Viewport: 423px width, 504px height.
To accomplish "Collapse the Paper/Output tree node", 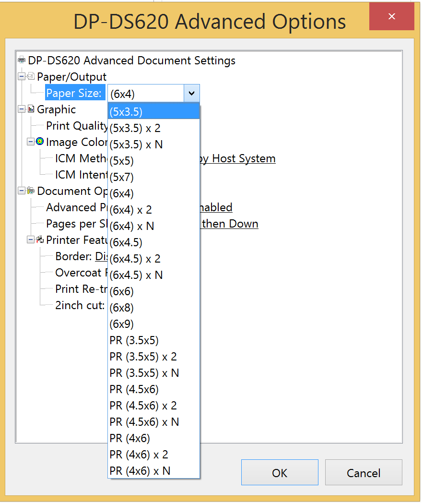I will (22, 76).
